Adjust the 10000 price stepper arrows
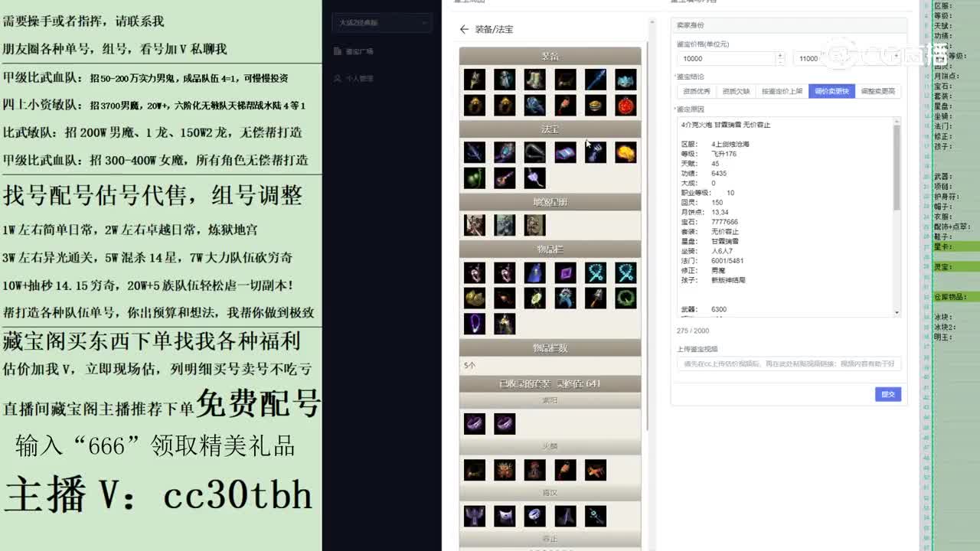Screen dimensions: 980x551 coord(780,58)
